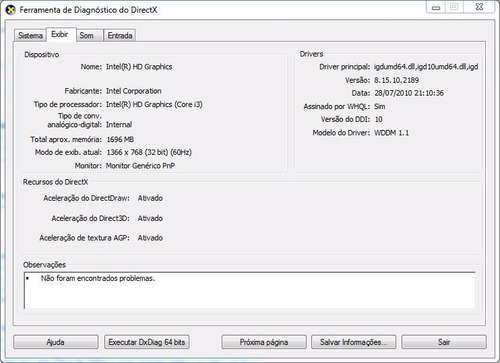Switch to the Sistema tab

[30, 35]
